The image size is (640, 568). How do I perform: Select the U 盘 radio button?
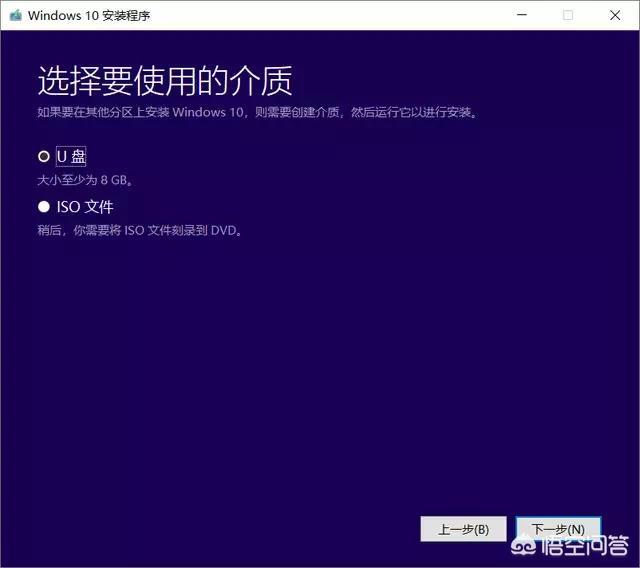point(44,156)
